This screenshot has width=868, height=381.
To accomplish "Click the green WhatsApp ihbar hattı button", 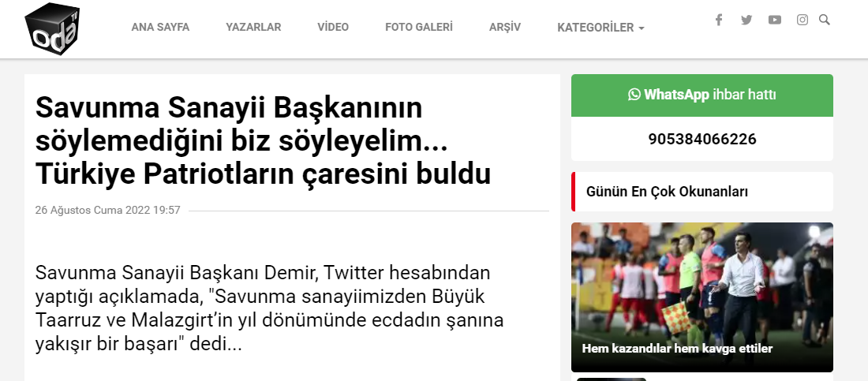I will (702, 95).
